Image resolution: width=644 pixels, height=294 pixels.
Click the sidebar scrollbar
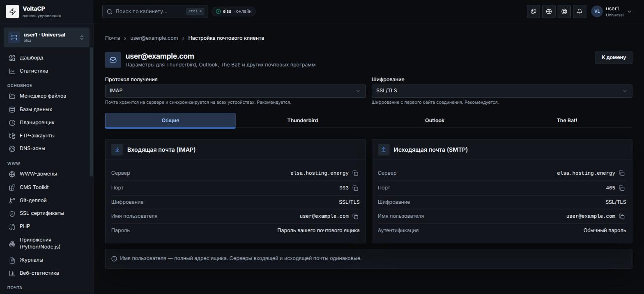tap(91, 112)
